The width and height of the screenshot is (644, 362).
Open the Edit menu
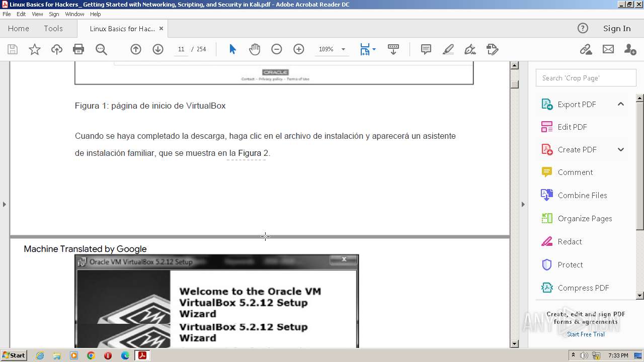21,14
